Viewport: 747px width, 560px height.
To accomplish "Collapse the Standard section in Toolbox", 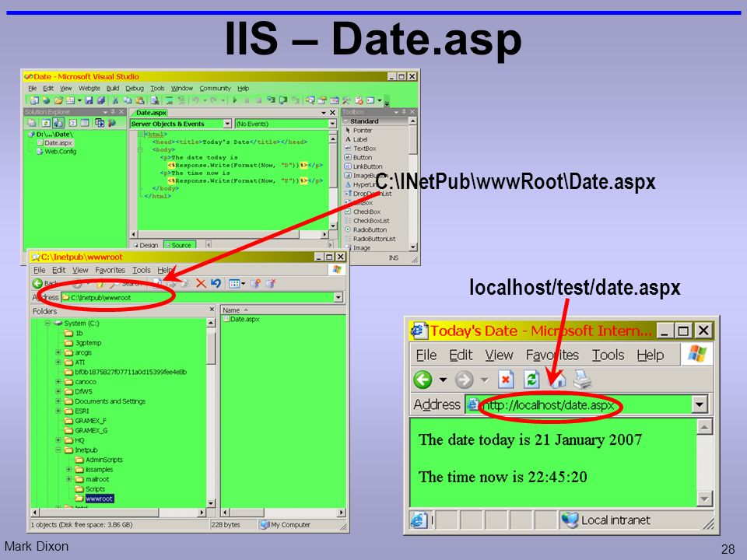I will [345, 121].
